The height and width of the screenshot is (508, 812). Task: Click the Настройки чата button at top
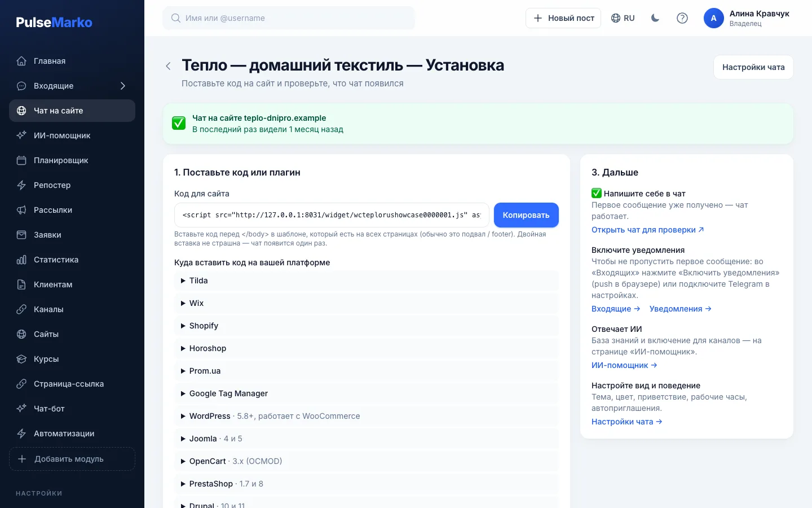tap(753, 67)
